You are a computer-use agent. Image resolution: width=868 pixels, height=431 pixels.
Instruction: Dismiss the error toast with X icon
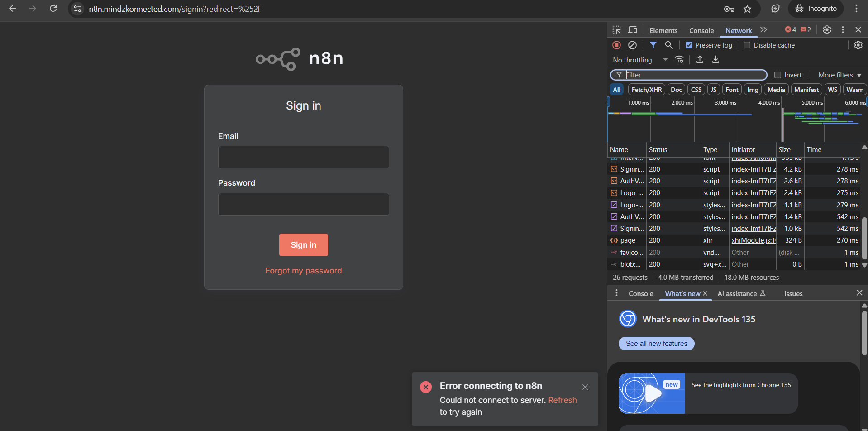tap(585, 387)
